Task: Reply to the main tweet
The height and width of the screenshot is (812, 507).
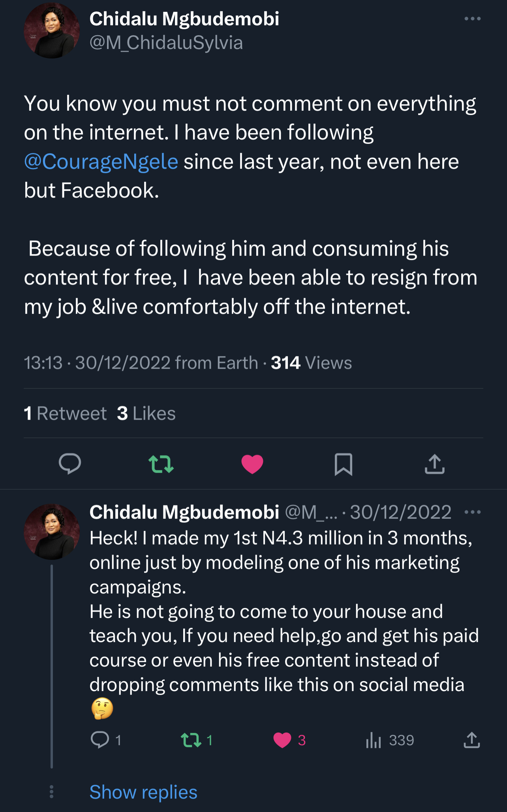Action: pos(70,463)
